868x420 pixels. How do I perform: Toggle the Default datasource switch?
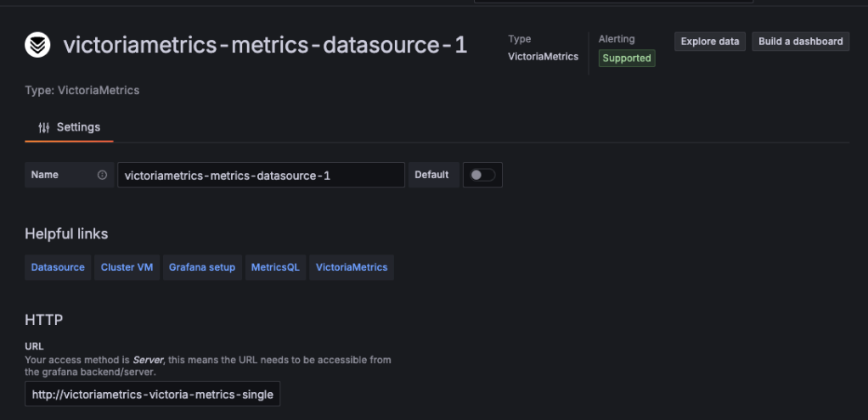[482, 175]
